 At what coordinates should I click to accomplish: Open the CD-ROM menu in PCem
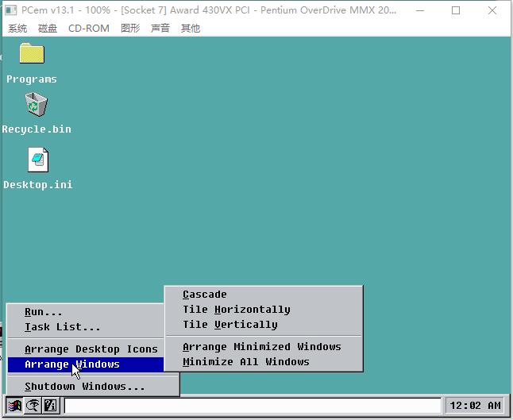pyautogui.click(x=89, y=29)
